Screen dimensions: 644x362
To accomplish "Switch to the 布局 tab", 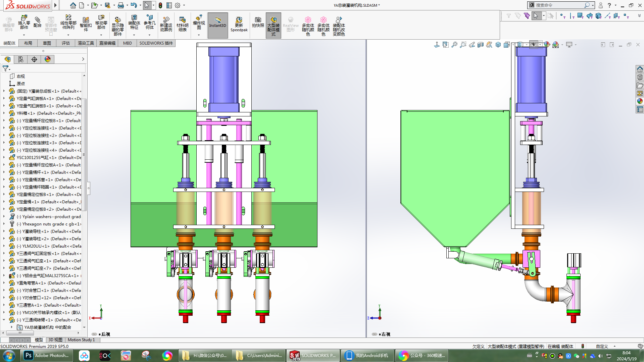I will (28, 43).
